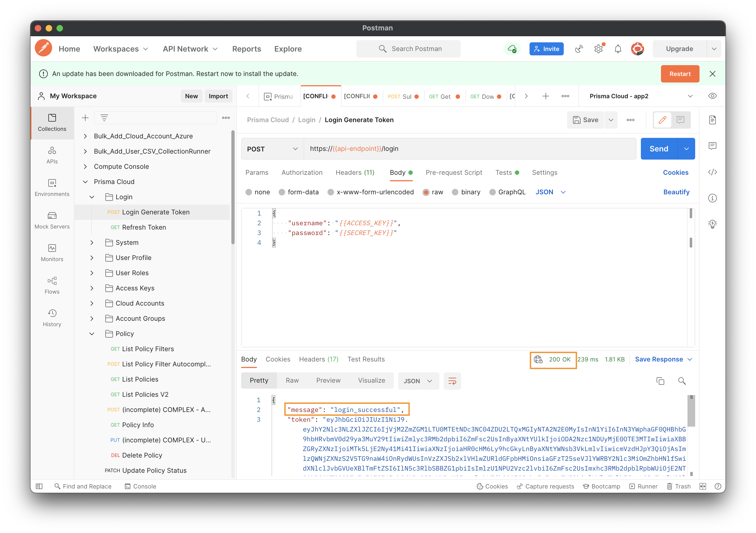Open the settings gear icon
The image size is (756, 533).
tap(598, 49)
